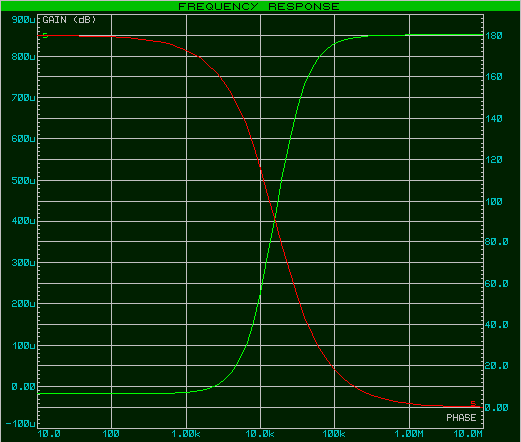521x442 pixels.
Task: Click the 1.00k frequency axis label
Action: pyautogui.click(x=186, y=434)
